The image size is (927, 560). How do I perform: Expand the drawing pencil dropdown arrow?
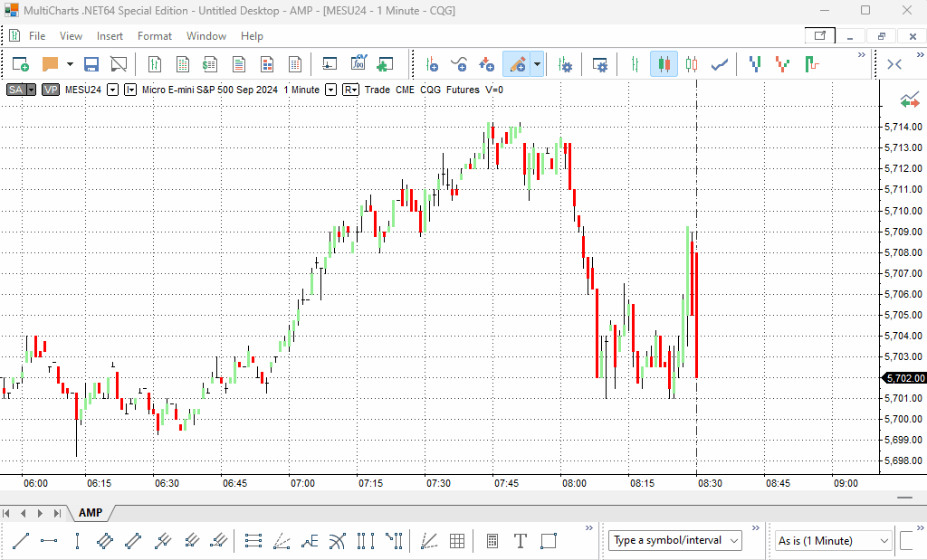click(538, 64)
